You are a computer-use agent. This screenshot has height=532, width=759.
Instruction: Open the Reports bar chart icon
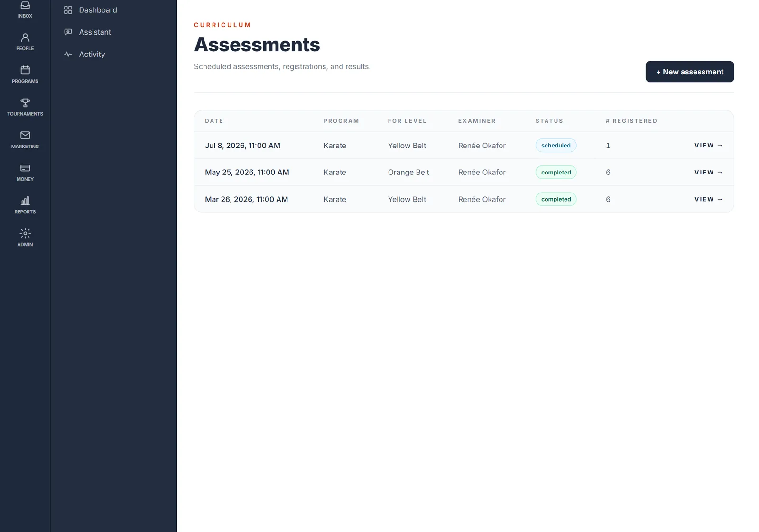(x=25, y=201)
